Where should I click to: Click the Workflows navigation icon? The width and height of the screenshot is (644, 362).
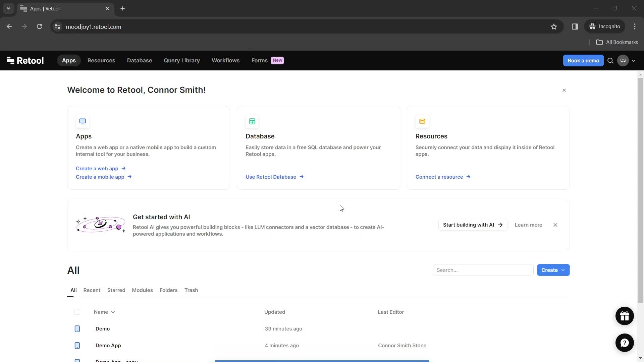click(x=226, y=60)
